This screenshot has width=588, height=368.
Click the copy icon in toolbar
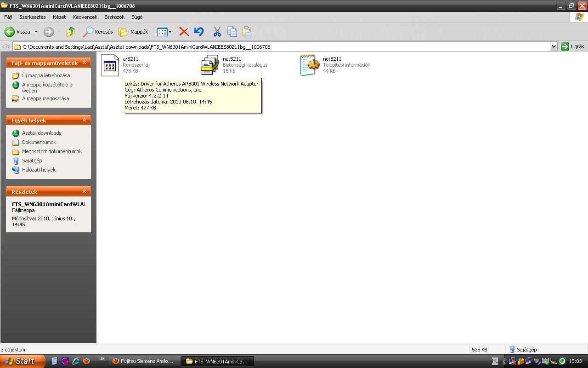(232, 32)
